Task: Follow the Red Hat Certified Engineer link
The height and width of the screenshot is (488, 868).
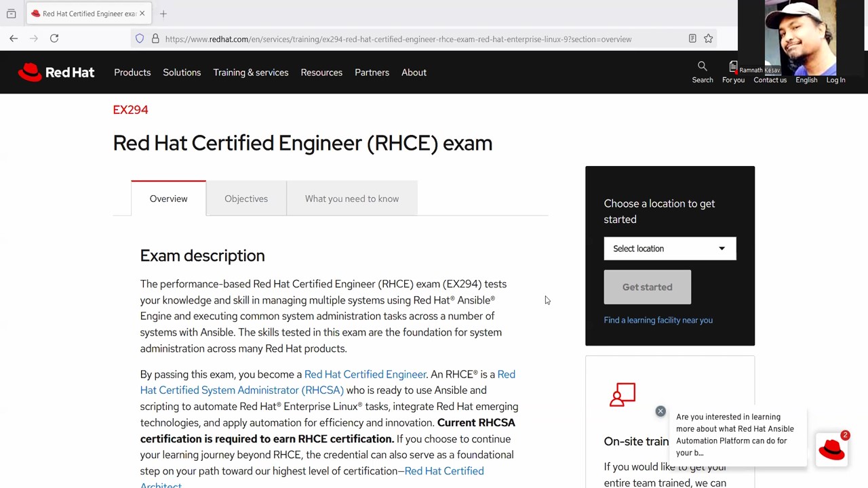Action: (365, 374)
